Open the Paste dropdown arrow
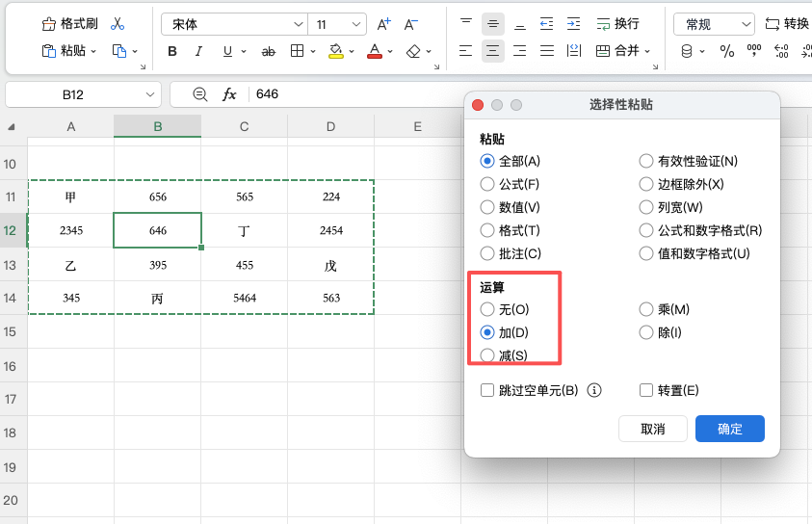This screenshot has height=524, width=812. pos(93,51)
